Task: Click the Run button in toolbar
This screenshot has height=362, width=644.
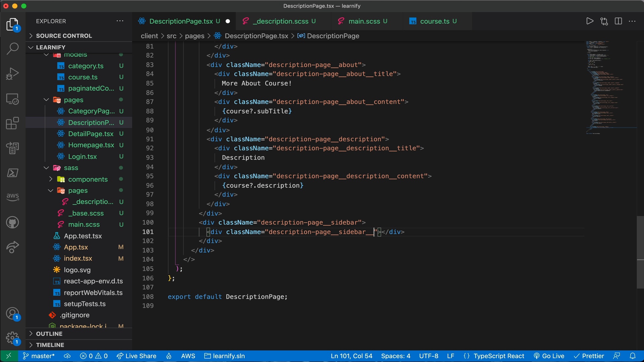Action: (590, 21)
